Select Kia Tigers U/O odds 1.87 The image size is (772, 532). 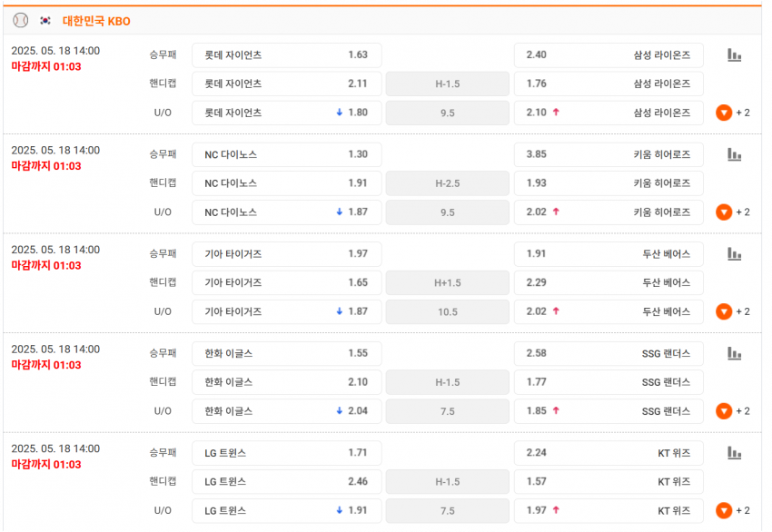(x=286, y=311)
